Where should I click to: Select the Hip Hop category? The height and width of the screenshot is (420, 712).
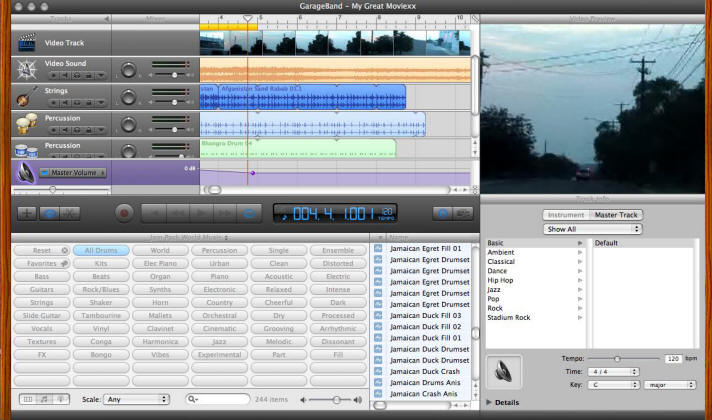coord(535,280)
